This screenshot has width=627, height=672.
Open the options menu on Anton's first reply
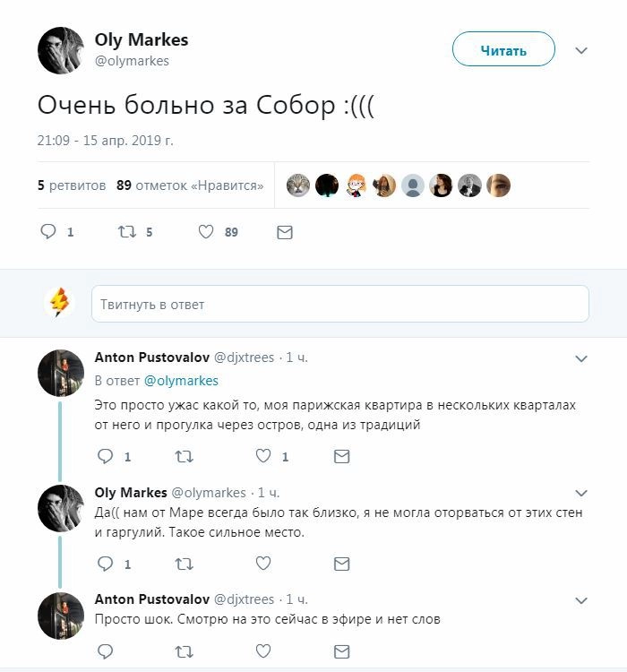tap(581, 358)
